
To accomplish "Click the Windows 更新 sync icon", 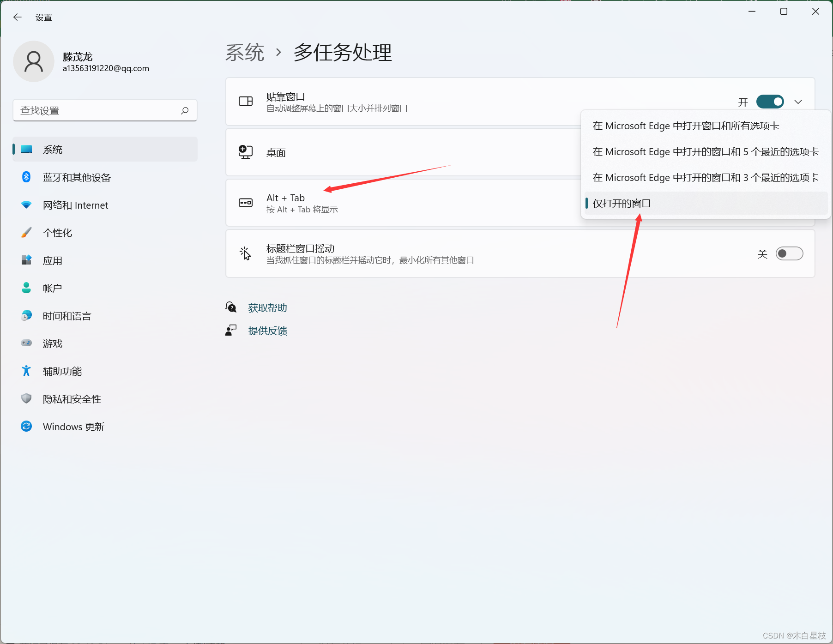I will coord(26,426).
